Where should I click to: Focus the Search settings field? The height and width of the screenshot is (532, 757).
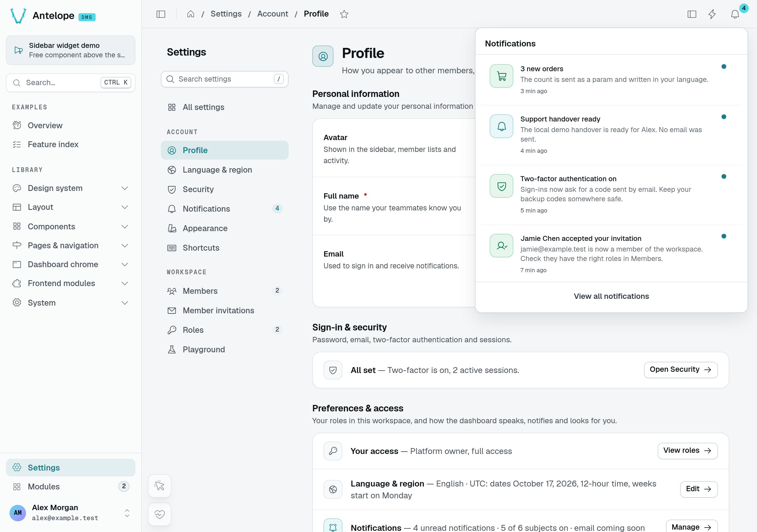(x=224, y=79)
